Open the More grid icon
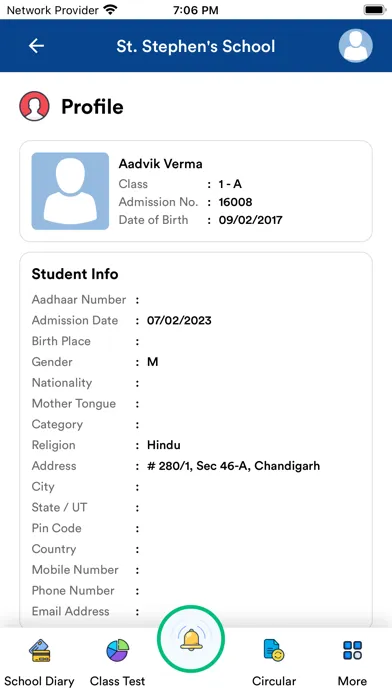This screenshot has width=392, height=696. pos(352,650)
